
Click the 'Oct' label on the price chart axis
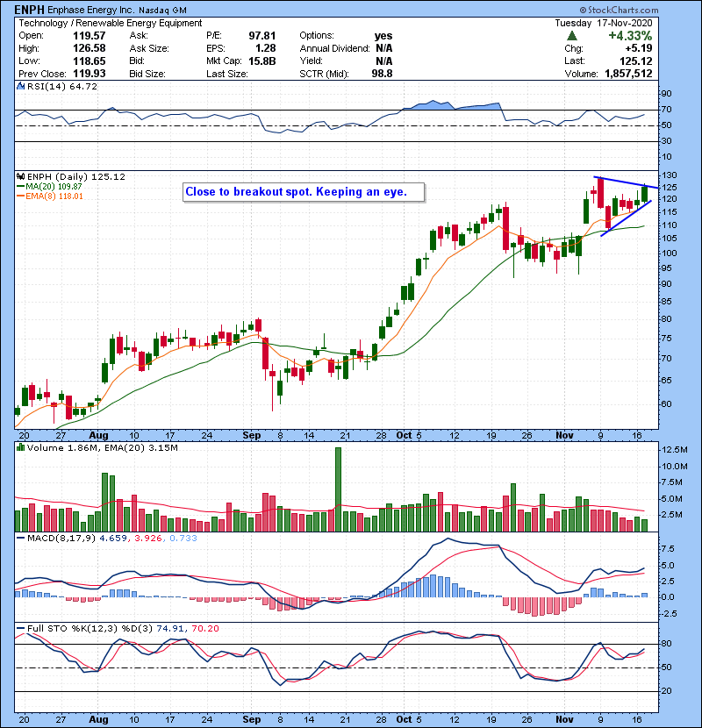pyautogui.click(x=405, y=435)
